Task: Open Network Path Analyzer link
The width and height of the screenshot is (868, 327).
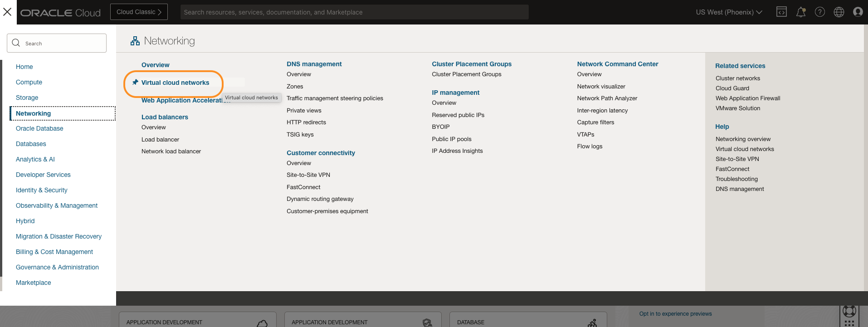Action: coord(607,98)
